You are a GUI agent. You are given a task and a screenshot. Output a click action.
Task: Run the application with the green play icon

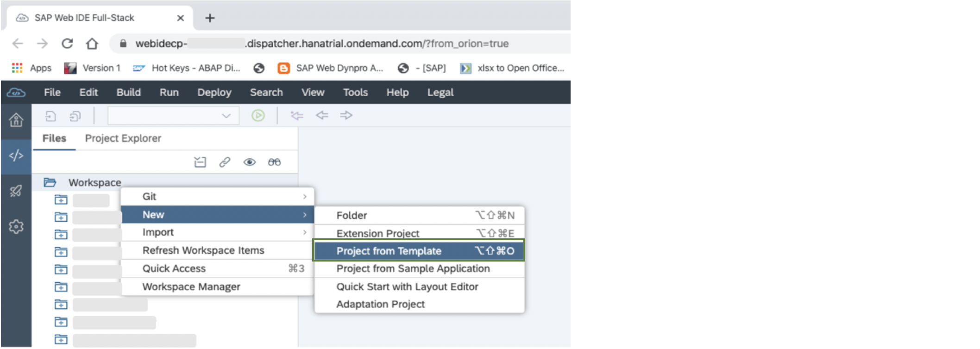click(x=258, y=115)
